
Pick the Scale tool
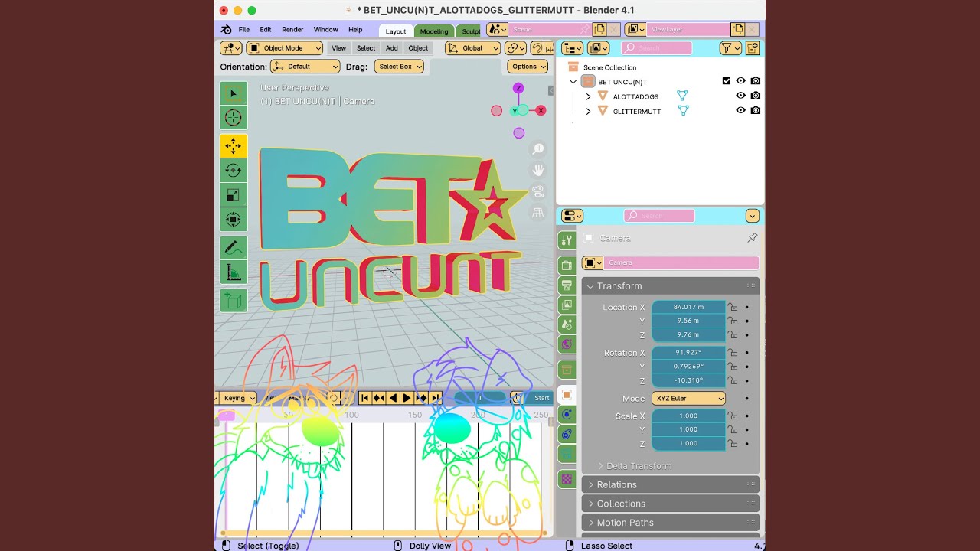pos(234,195)
